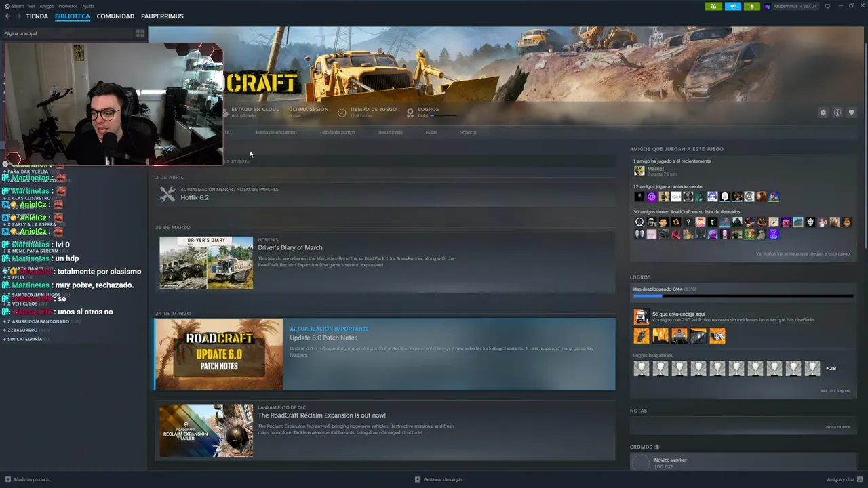Open the Ver menu
The height and width of the screenshot is (488, 868).
pyautogui.click(x=31, y=6)
